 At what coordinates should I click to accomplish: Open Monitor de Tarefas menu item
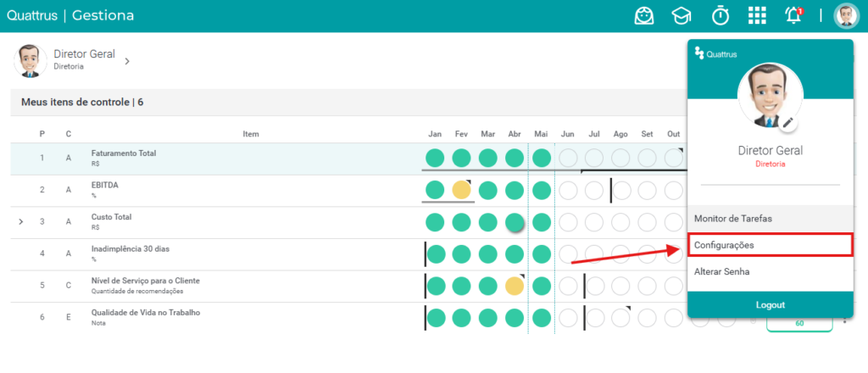771,219
